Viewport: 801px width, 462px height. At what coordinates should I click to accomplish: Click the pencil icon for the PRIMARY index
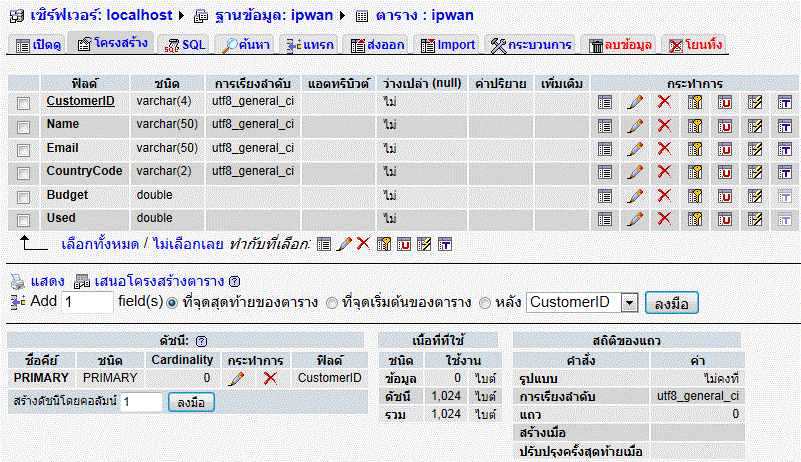click(x=237, y=378)
